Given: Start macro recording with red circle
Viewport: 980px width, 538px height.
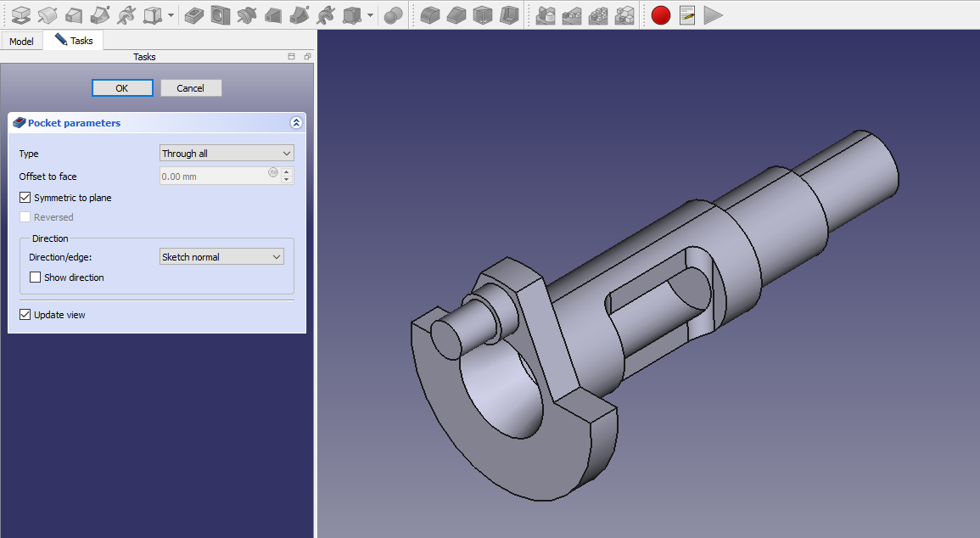Looking at the screenshot, I should coord(661,14).
